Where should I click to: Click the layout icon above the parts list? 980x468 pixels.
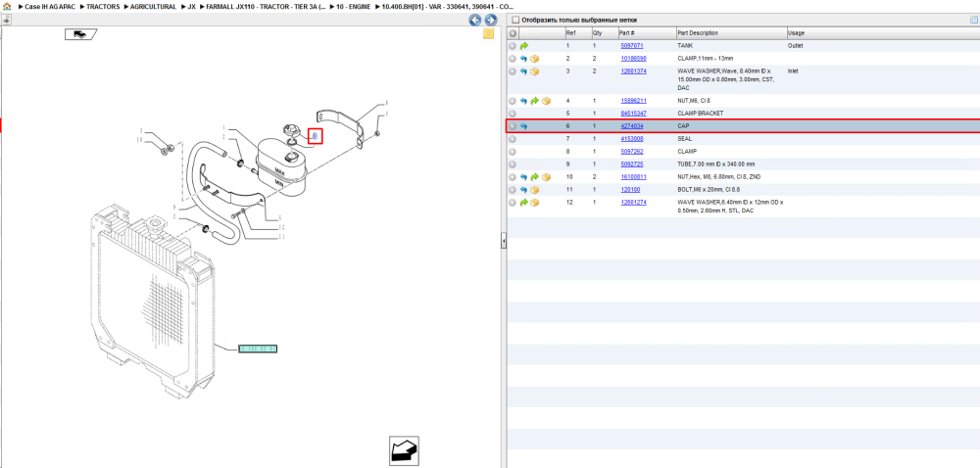point(974,20)
